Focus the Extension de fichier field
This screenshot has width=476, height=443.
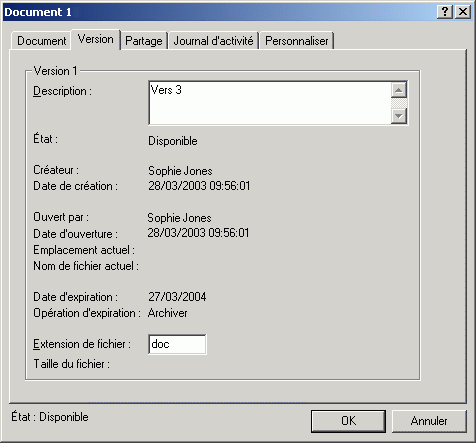point(177,344)
